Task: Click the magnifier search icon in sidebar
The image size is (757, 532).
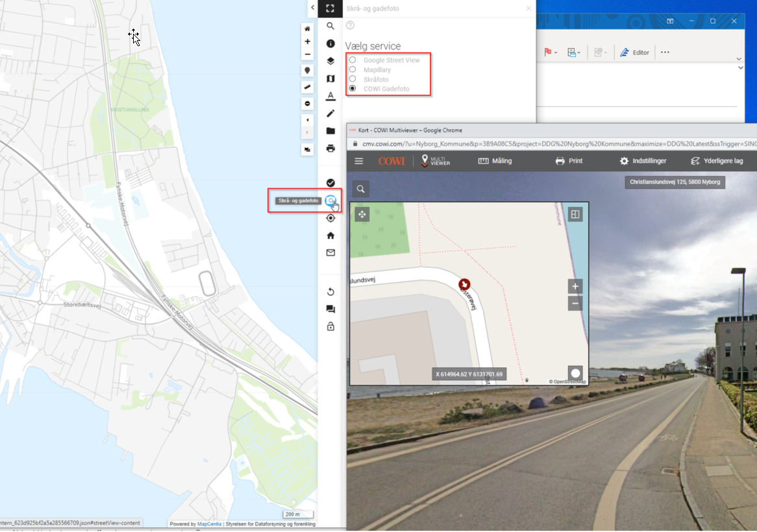Action: click(x=330, y=26)
